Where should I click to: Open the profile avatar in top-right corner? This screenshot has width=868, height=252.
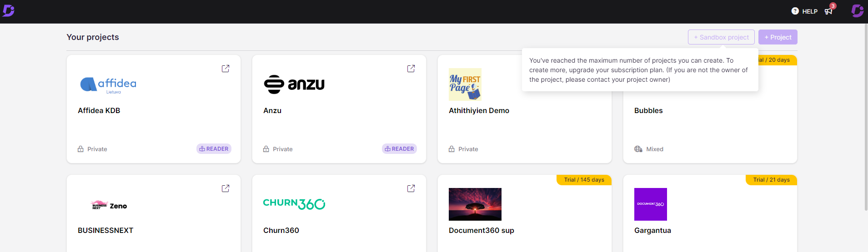pyautogui.click(x=857, y=11)
